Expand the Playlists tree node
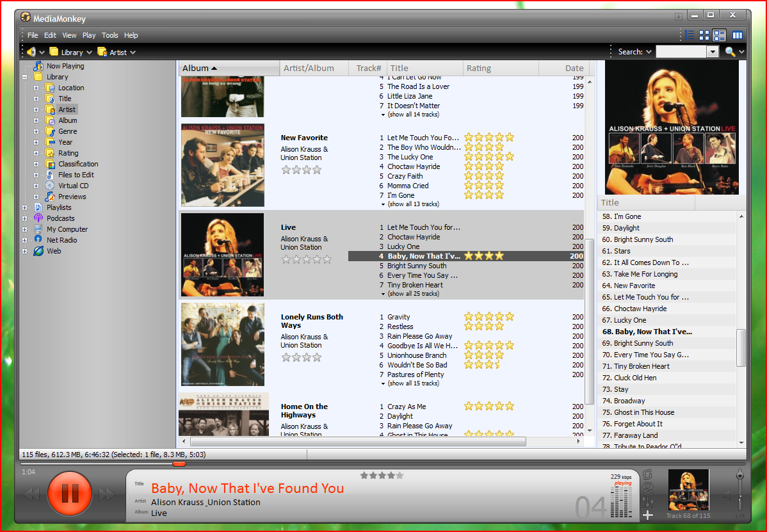This screenshot has width=767, height=532. 25,207
